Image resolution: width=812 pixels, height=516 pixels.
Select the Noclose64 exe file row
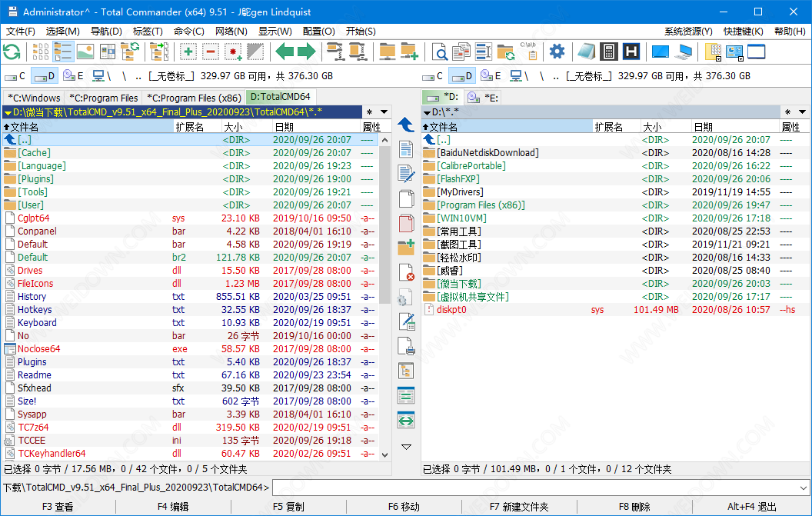click(x=190, y=349)
